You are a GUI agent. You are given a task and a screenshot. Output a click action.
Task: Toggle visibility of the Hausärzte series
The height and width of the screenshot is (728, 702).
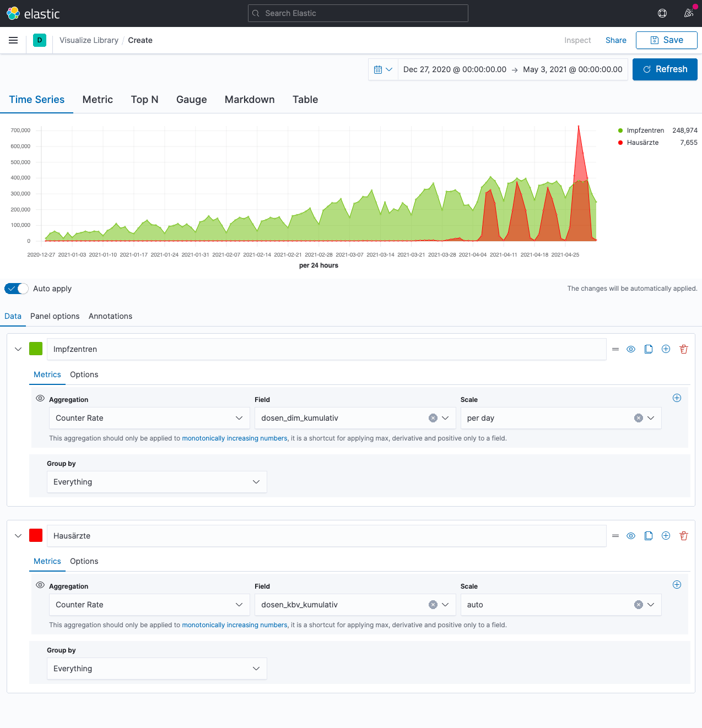[x=631, y=536]
